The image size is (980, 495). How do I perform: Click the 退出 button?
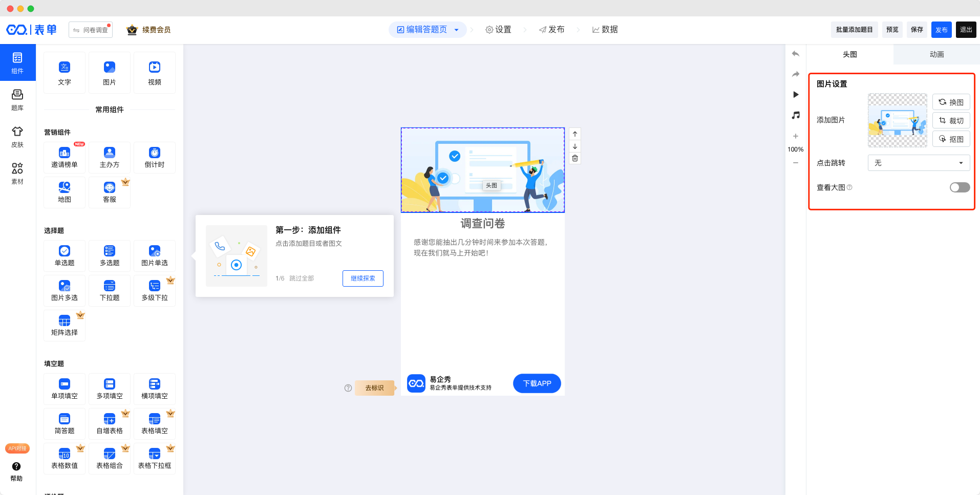pos(966,30)
